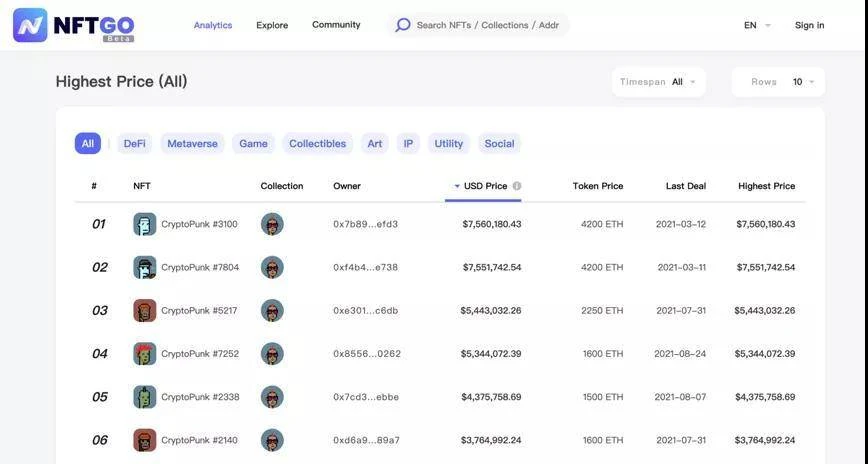Open CryptoPunk #5217 name link

click(199, 311)
